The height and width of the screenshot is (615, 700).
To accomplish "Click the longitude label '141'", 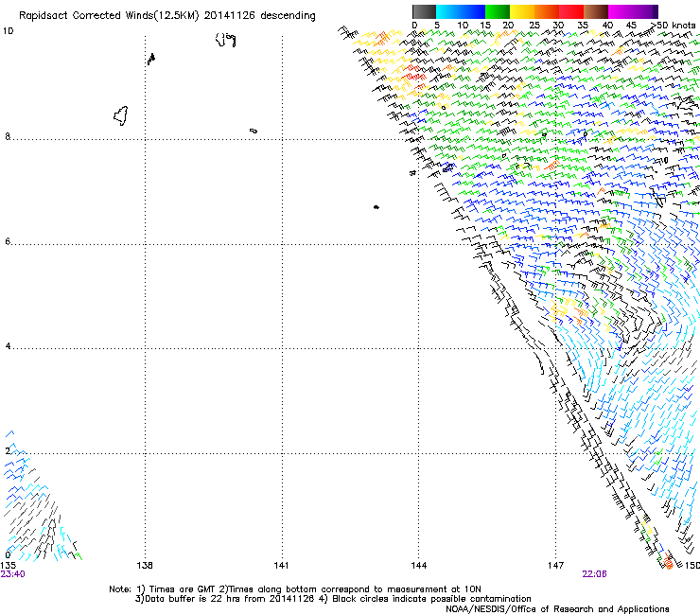I will (281, 566).
